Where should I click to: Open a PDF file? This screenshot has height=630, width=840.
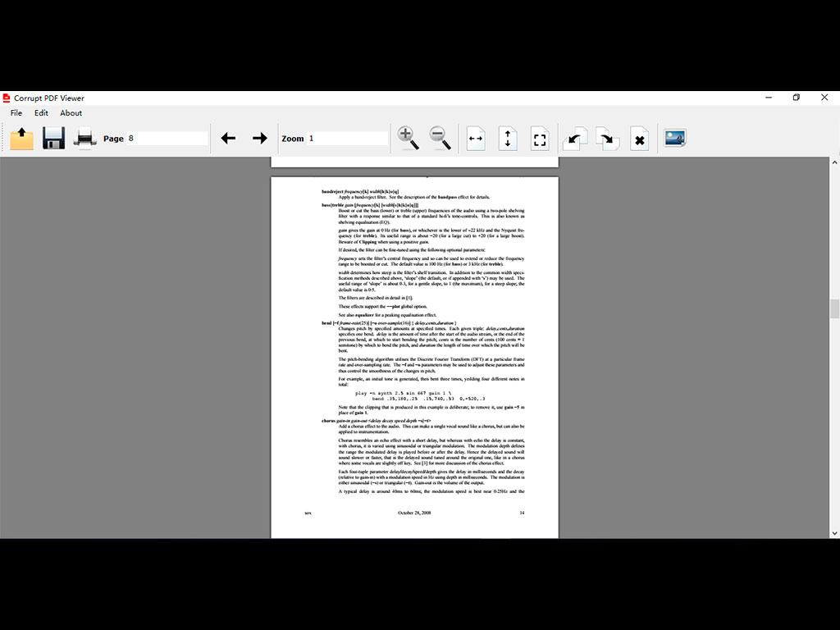point(21,138)
